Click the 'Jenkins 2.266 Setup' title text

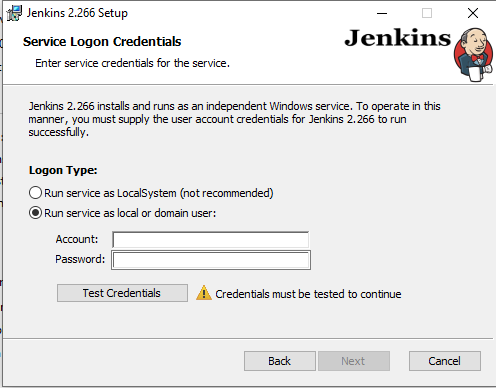(x=77, y=13)
